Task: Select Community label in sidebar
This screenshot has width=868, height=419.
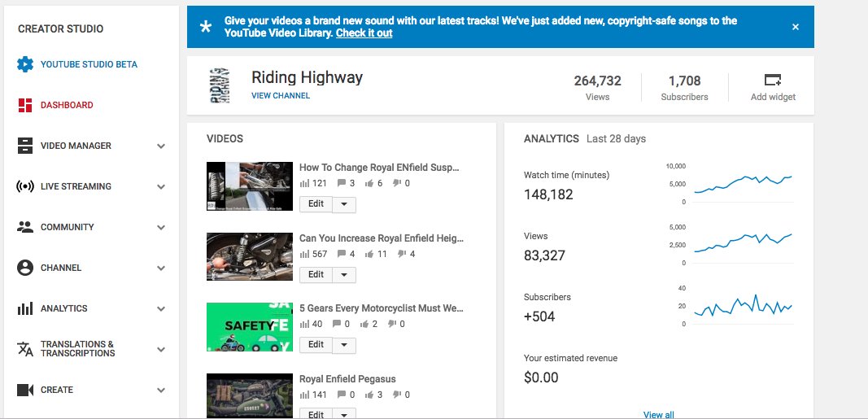Action: click(67, 227)
